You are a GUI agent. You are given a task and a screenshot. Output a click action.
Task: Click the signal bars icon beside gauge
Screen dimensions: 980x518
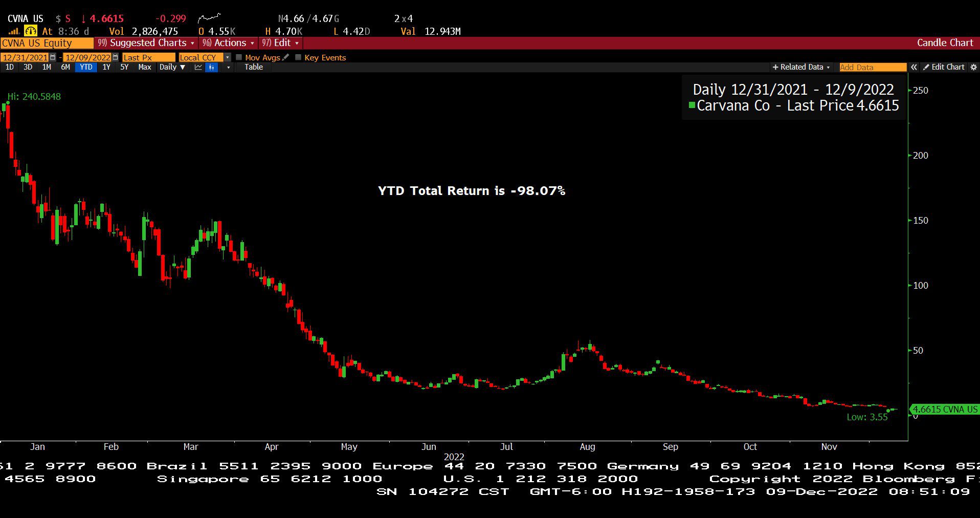click(x=14, y=31)
